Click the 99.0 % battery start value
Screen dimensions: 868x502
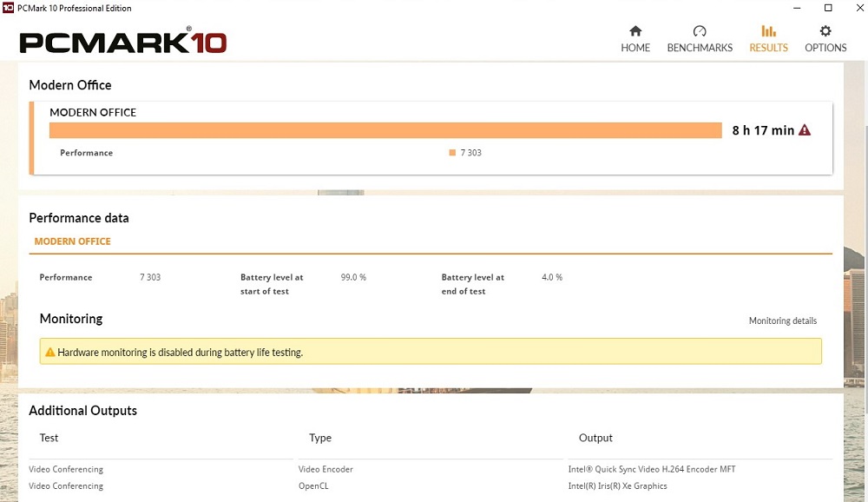pos(353,277)
